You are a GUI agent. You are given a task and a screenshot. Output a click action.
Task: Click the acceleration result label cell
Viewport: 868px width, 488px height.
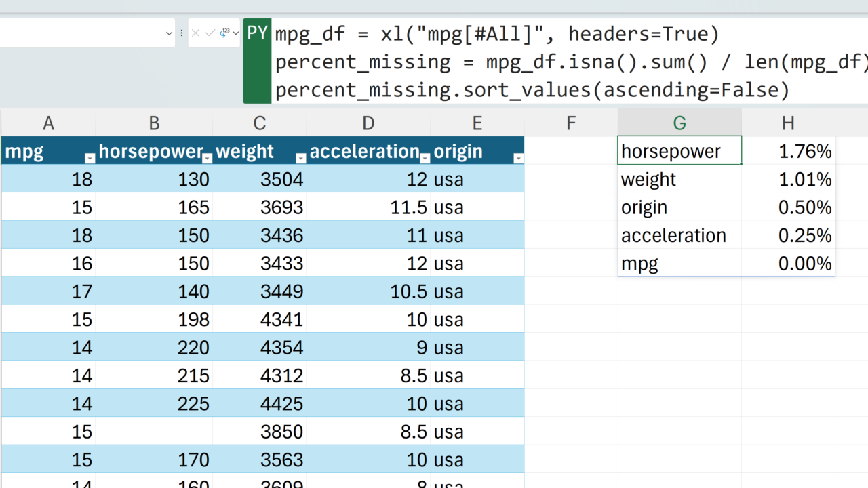coord(679,235)
